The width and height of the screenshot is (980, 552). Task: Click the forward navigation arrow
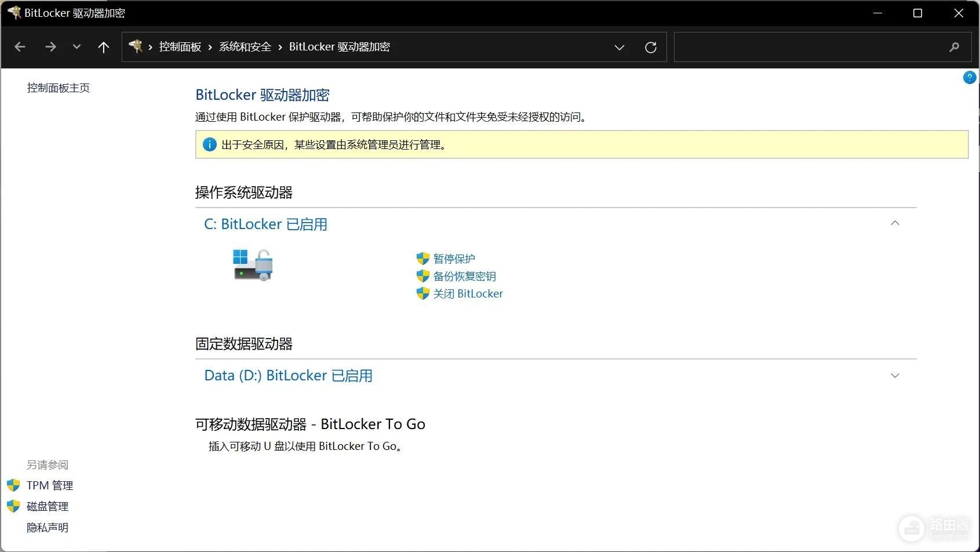(x=50, y=47)
